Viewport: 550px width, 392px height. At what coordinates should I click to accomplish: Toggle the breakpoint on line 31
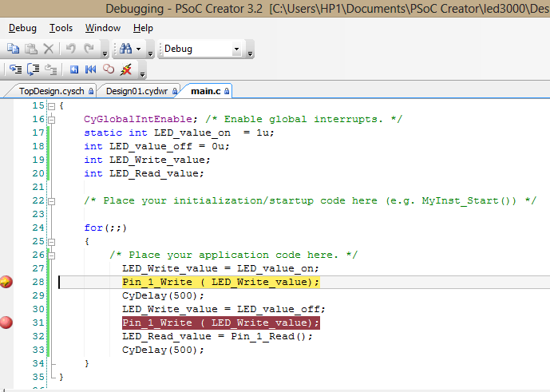click(x=7, y=323)
